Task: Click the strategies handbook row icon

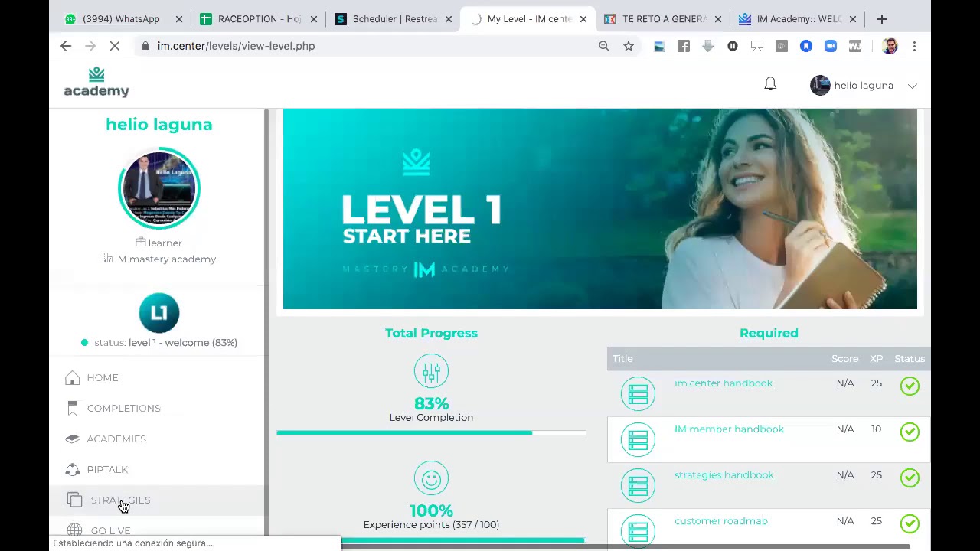Action: (x=638, y=486)
